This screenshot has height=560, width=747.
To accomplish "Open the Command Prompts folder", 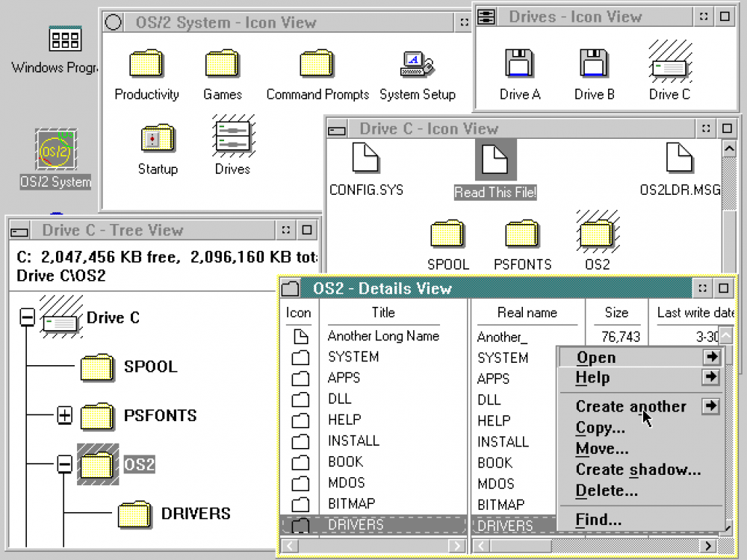I will pyautogui.click(x=317, y=65).
